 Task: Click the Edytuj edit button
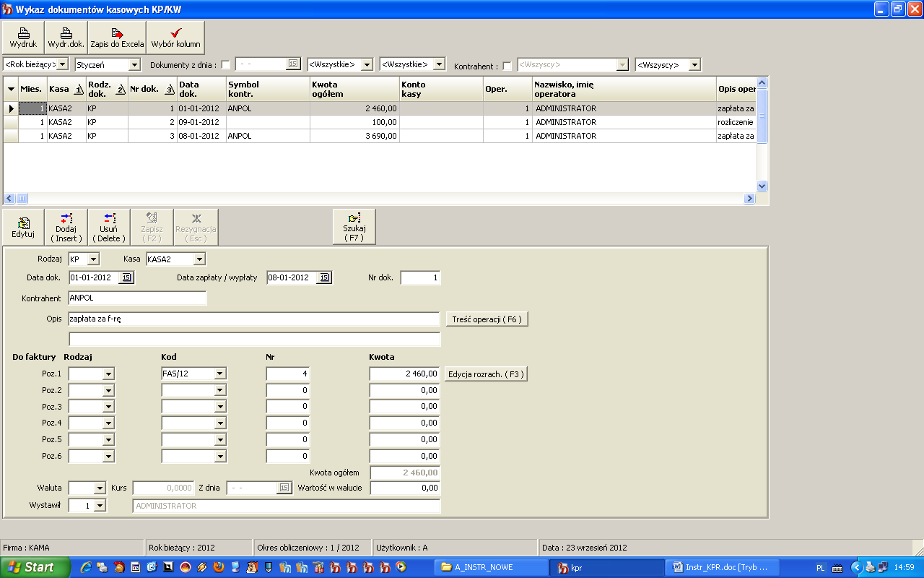click(23, 228)
